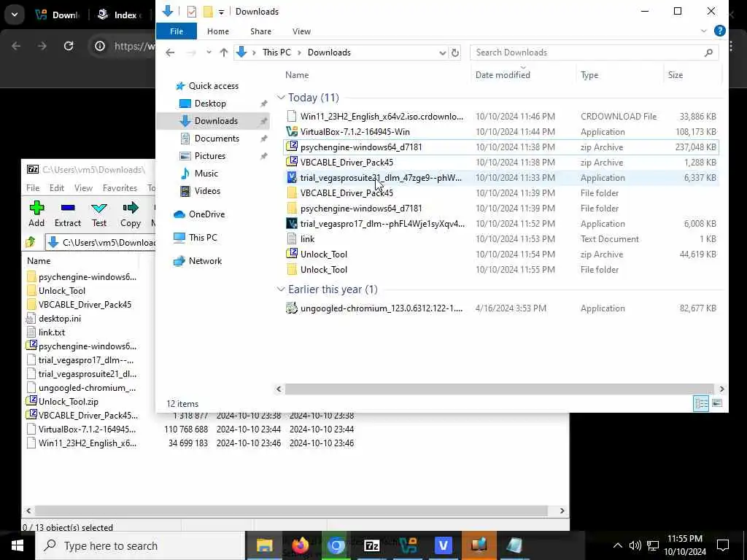Switch to Large icons view icon
The height and width of the screenshot is (560, 747).
pyautogui.click(x=716, y=403)
